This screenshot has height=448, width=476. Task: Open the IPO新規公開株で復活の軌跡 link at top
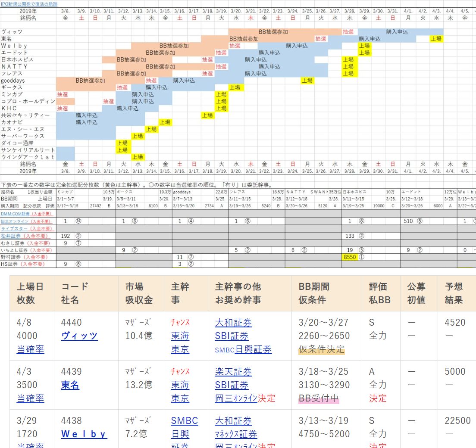(x=29, y=4)
